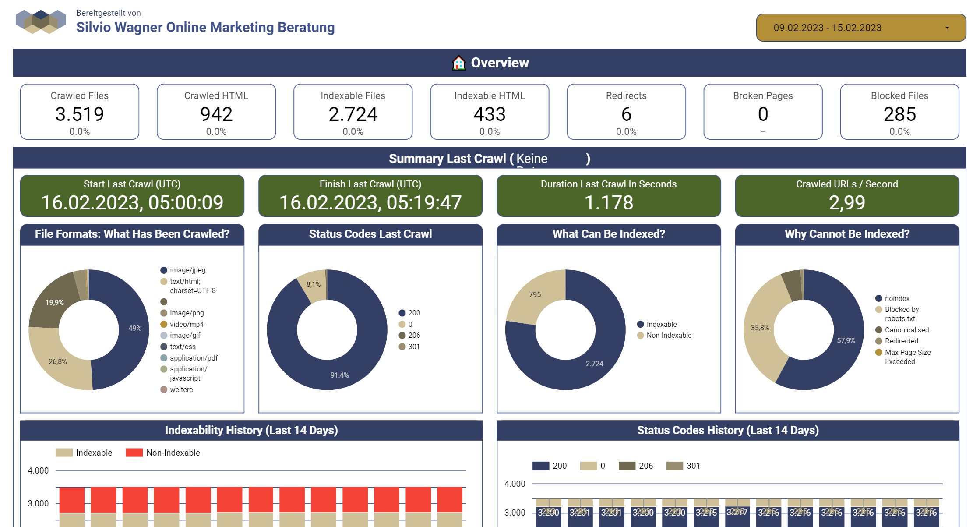This screenshot has height=527, width=980.
Task: Click the status code 301 legend entry in the Status Codes Last Crawl chart
Action: click(409, 347)
